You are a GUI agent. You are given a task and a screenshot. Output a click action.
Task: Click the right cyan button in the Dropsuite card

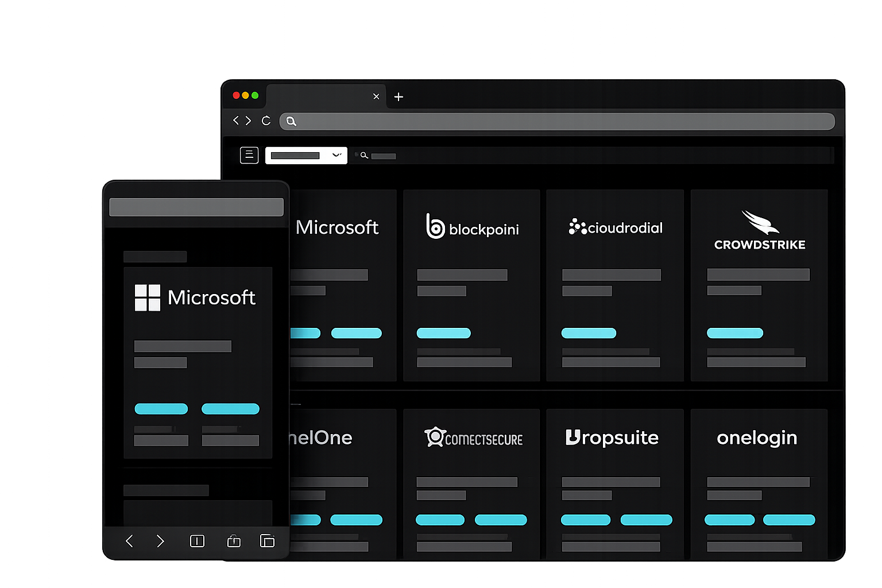647,520
